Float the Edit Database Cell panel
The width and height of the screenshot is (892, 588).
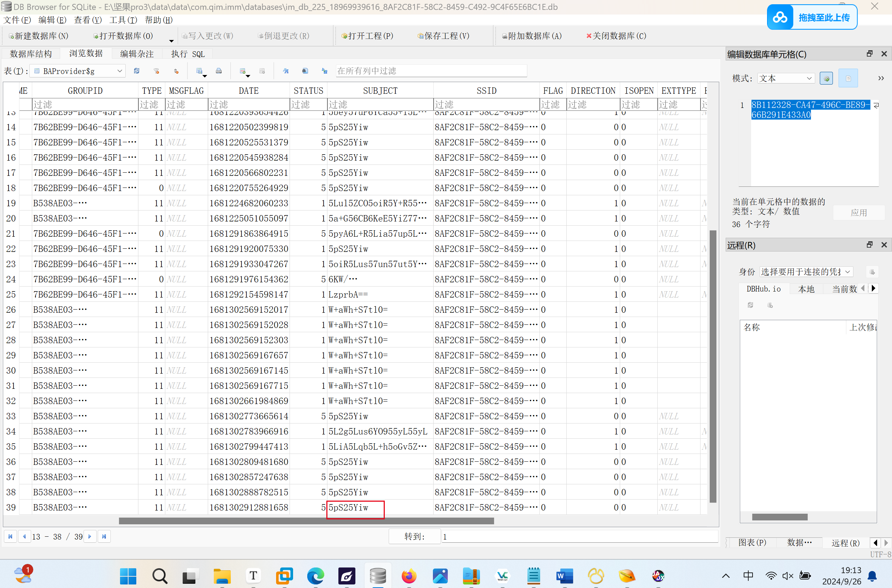coord(869,54)
